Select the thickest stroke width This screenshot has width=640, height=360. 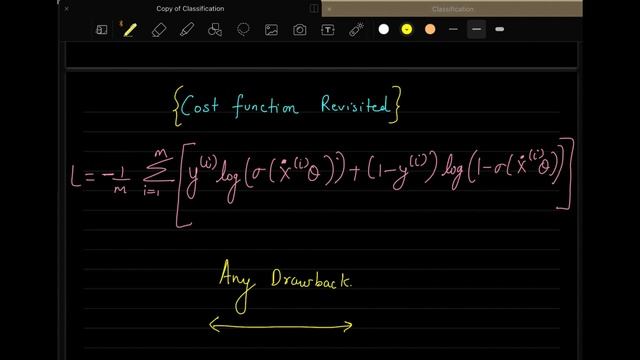click(x=500, y=29)
